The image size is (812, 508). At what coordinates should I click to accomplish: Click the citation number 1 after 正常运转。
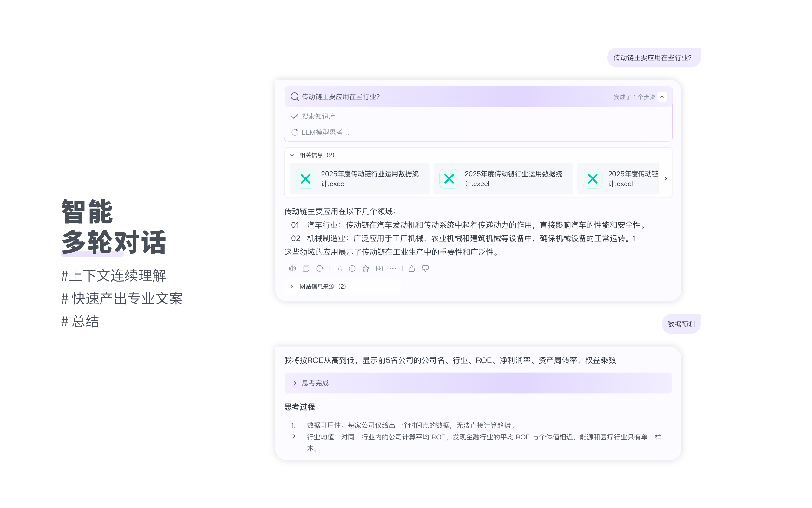(634, 238)
